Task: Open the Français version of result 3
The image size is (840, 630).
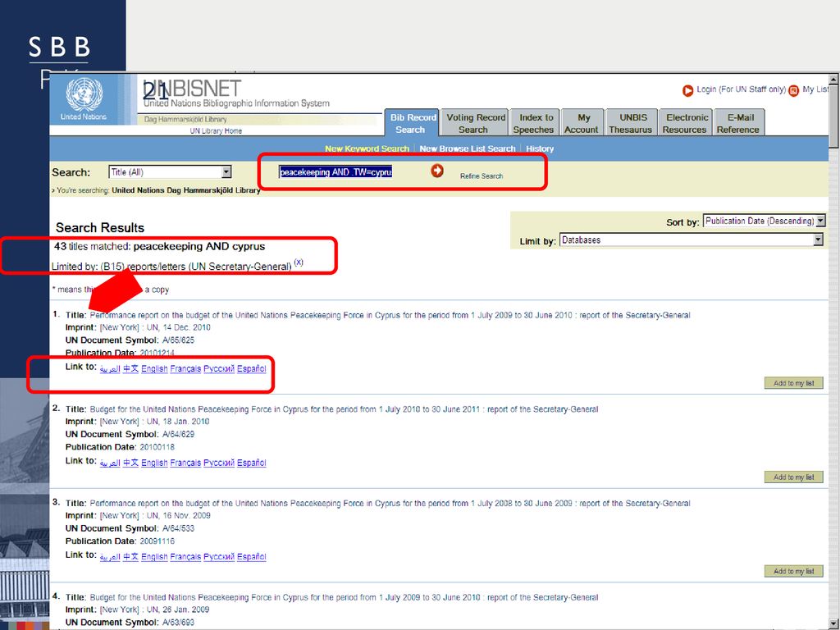Action: pos(185,557)
